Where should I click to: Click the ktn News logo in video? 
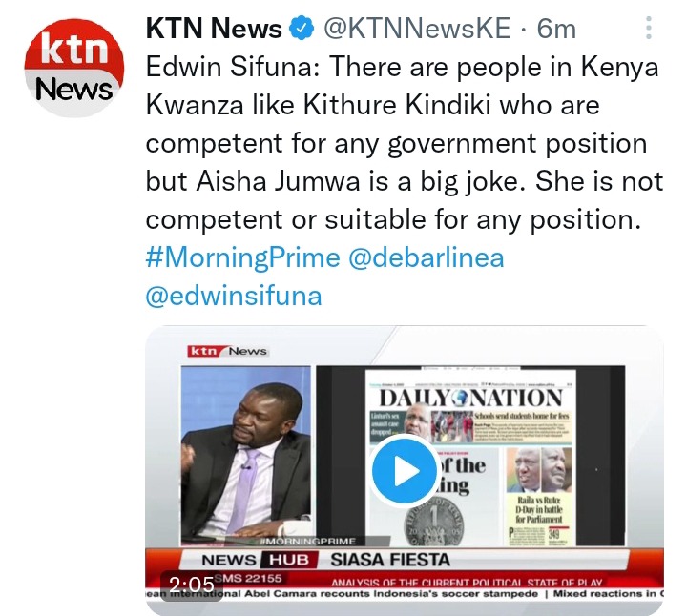tap(227, 351)
